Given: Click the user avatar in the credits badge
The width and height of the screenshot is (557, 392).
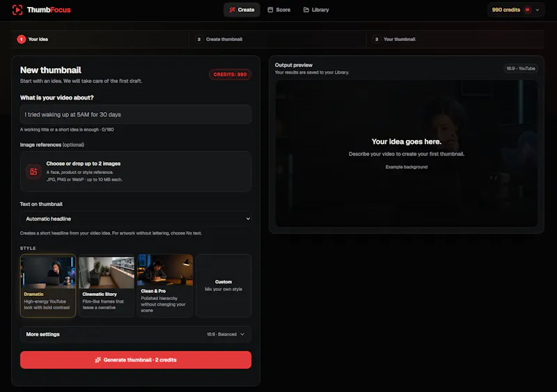Looking at the screenshot, I should (527, 10).
